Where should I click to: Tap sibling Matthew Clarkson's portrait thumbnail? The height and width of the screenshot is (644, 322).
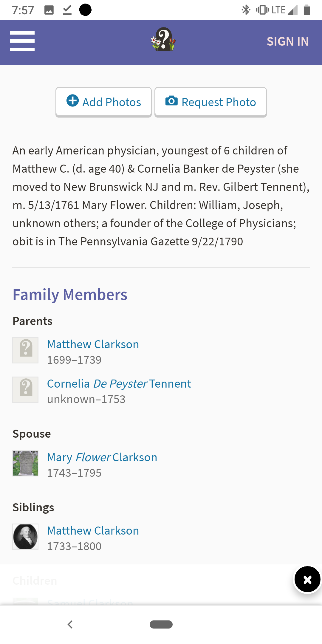pos(25,537)
